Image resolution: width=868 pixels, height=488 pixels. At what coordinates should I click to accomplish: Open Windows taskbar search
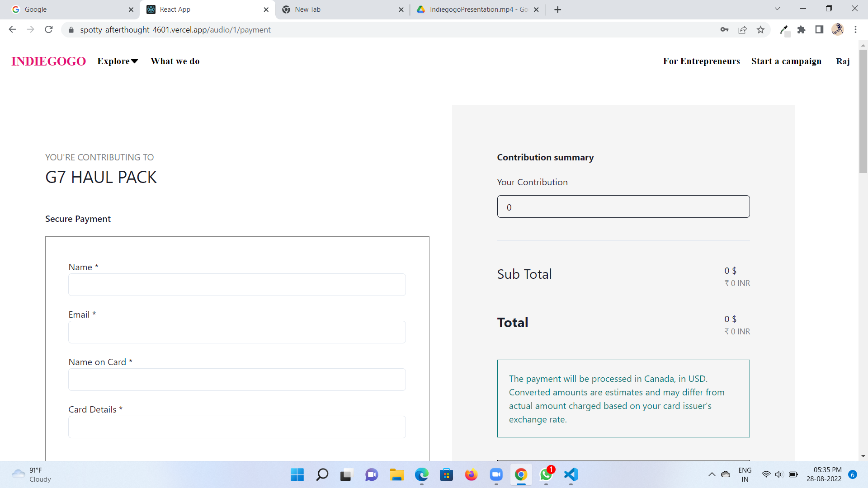coord(322,474)
